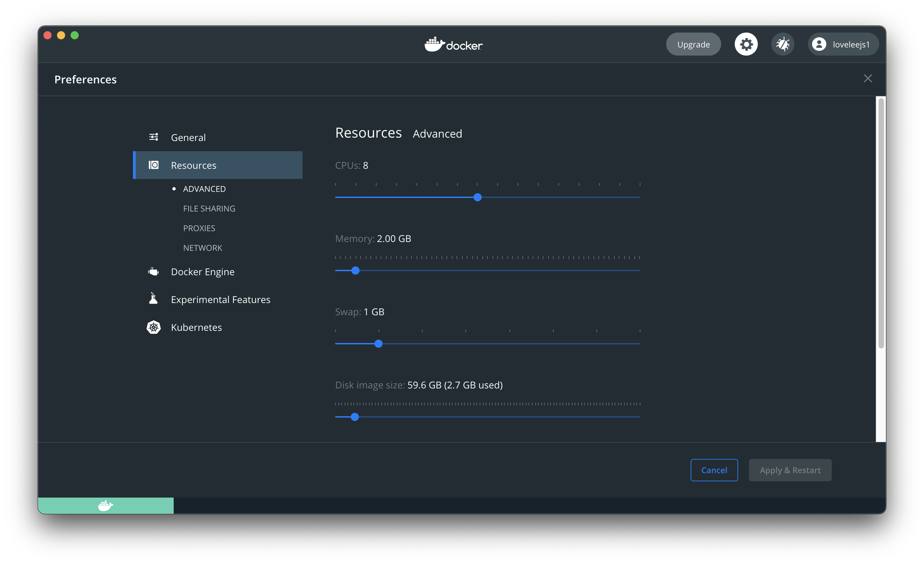Select the Advanced subsection
924x564 pixels.
pos(204,189)
